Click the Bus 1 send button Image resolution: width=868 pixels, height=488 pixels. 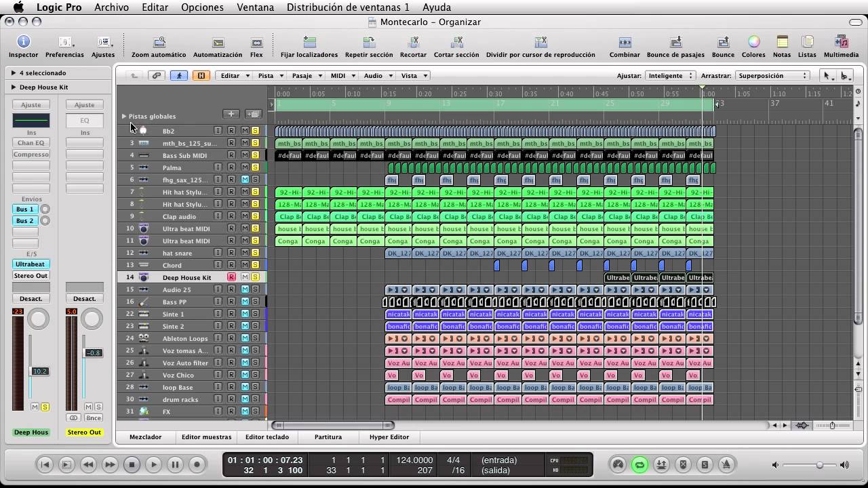click(25, 209)
